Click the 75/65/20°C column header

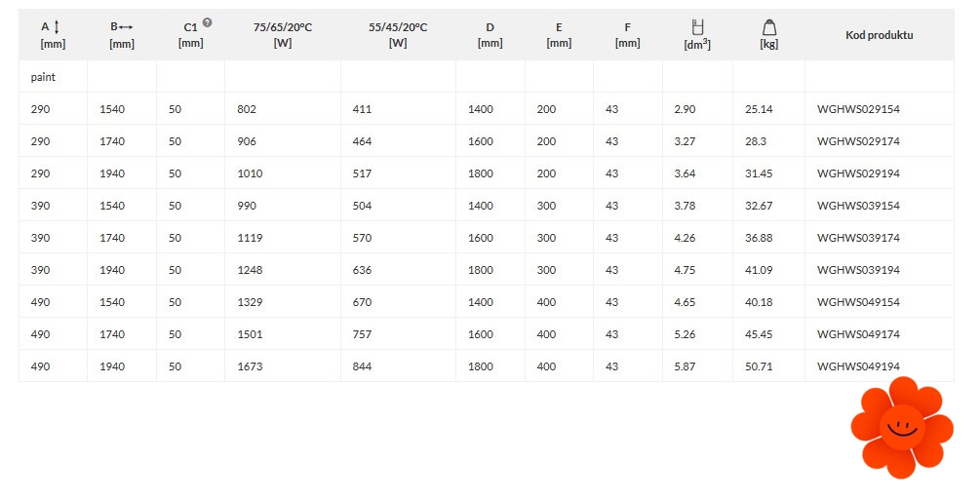coord(282,35)
